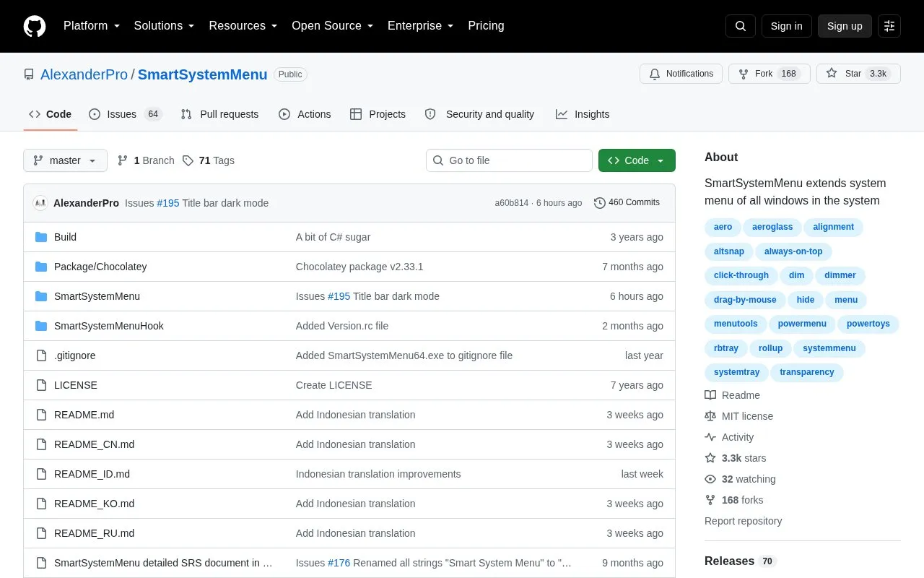Click the Notifications bell button
This screenshot has width=924, height=578.
click(x=681, y=74)
